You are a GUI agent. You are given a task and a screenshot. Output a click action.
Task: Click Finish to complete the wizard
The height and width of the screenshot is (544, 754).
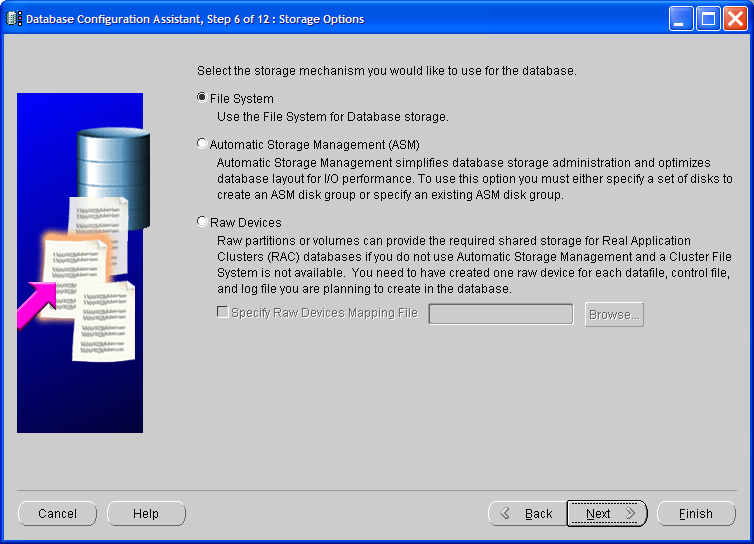(x=696, y=514)
